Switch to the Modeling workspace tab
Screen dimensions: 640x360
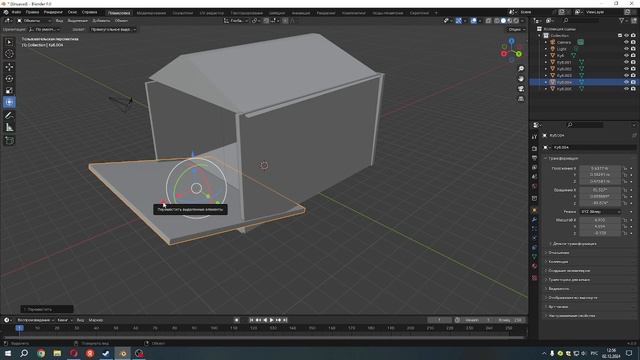click(x=151, y=13)
